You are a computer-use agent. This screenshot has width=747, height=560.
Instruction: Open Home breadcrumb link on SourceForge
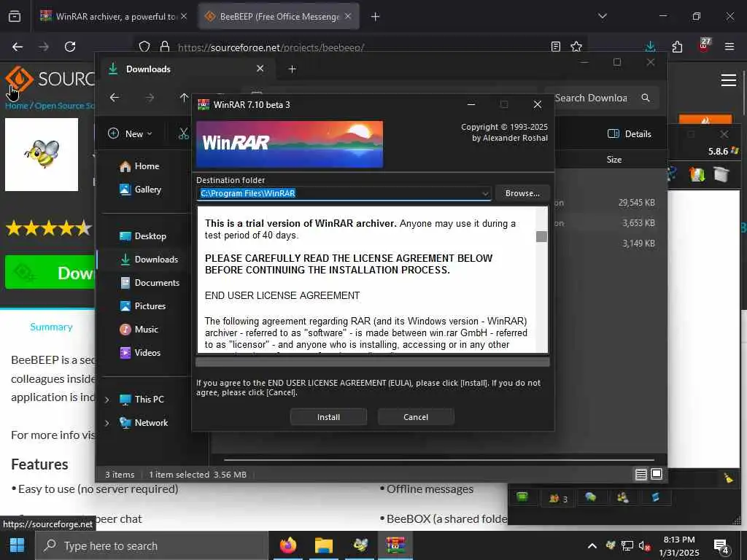coord(17,106)
